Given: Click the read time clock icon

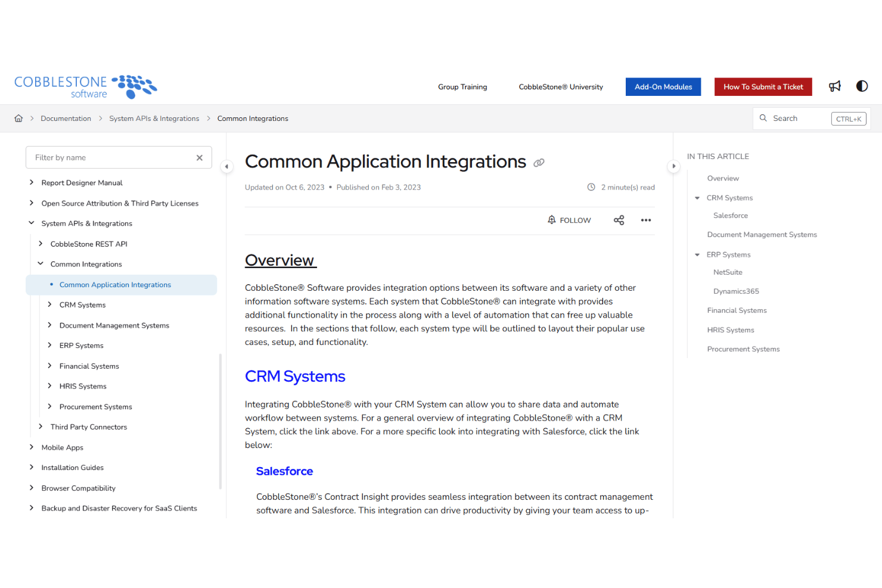Looking at the screenshot, I should [591, 187].
